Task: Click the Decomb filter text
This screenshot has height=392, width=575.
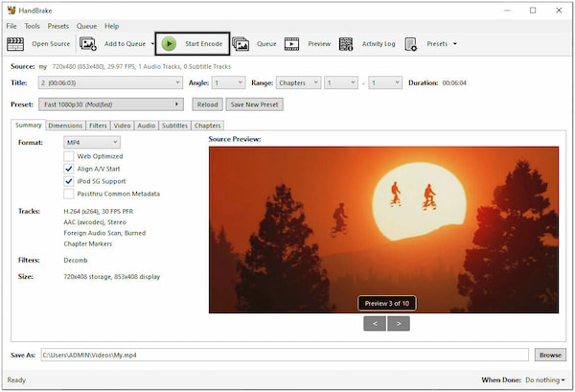Action: [x=76, y=260]
